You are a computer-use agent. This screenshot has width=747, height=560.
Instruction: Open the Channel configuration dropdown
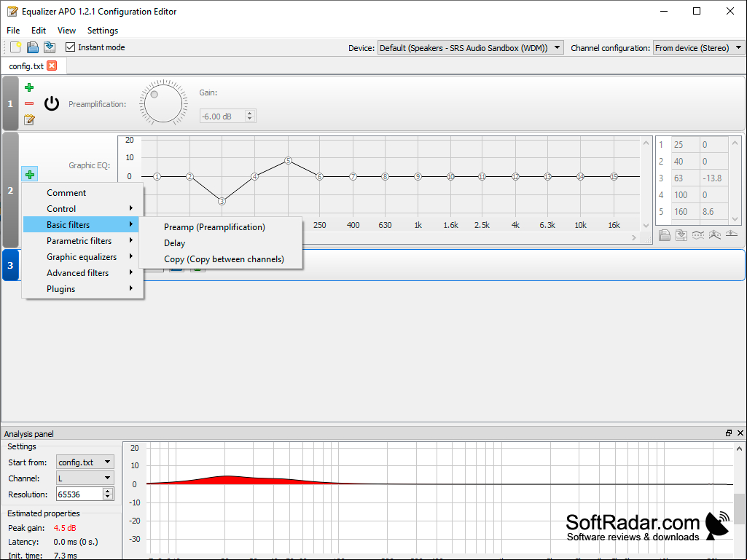pyautogui.click(x=698, y=47)
